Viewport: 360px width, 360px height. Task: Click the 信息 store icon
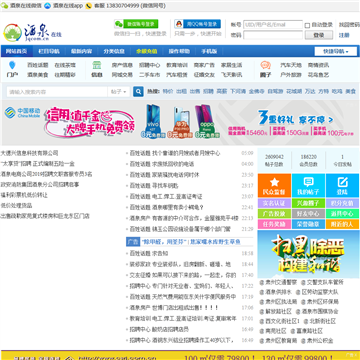click(97, 65)
